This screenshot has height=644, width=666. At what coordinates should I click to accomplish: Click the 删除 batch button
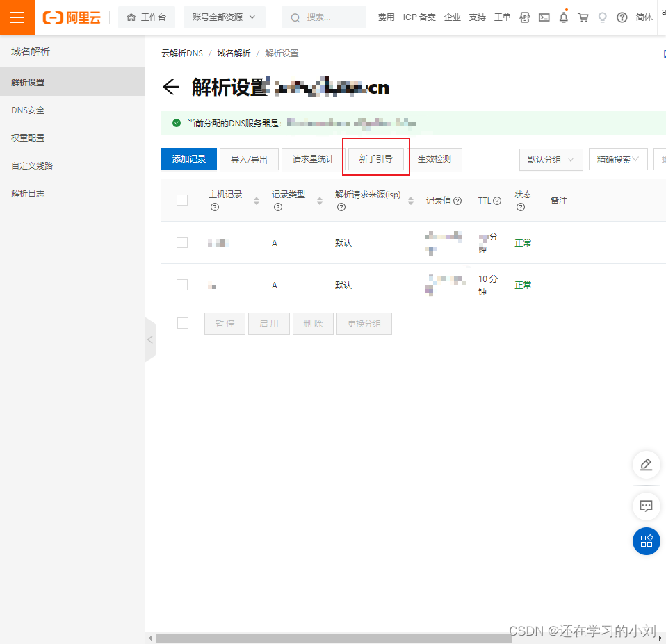pos(313,324)
